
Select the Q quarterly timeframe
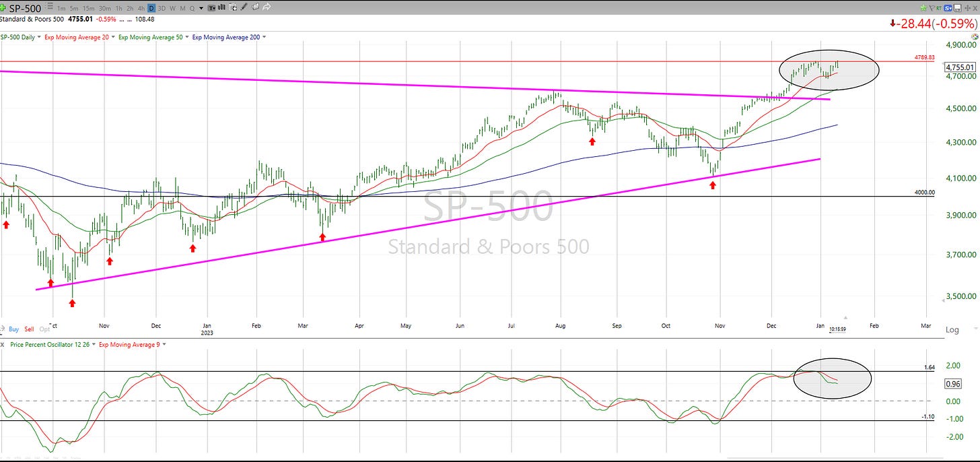click(x=192, y=8)
